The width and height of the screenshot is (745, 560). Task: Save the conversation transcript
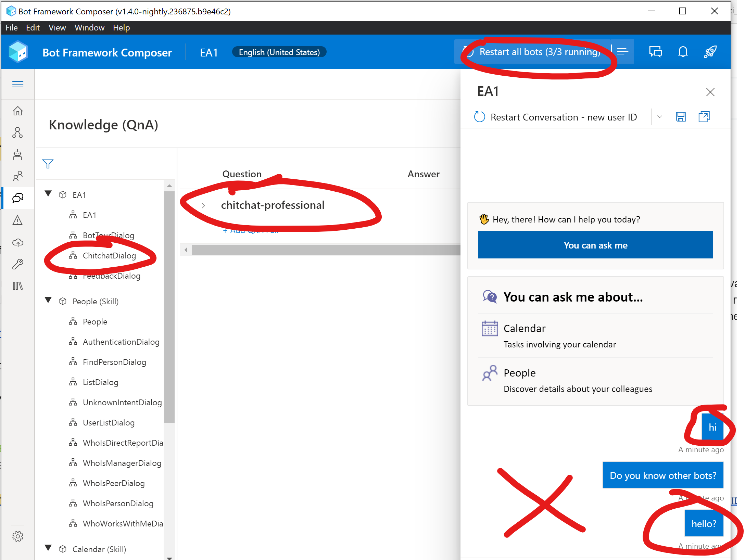click(x=681, y=117)
